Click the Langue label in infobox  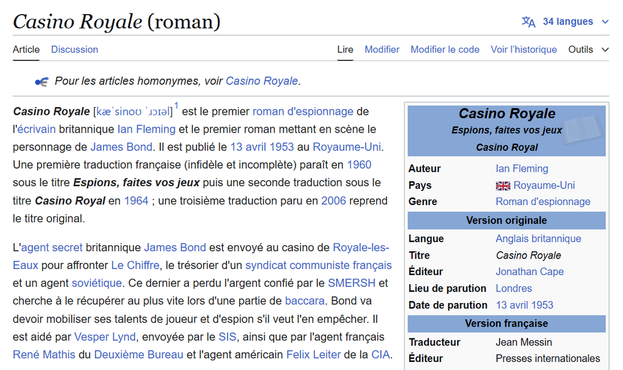[x=426, y=239]
